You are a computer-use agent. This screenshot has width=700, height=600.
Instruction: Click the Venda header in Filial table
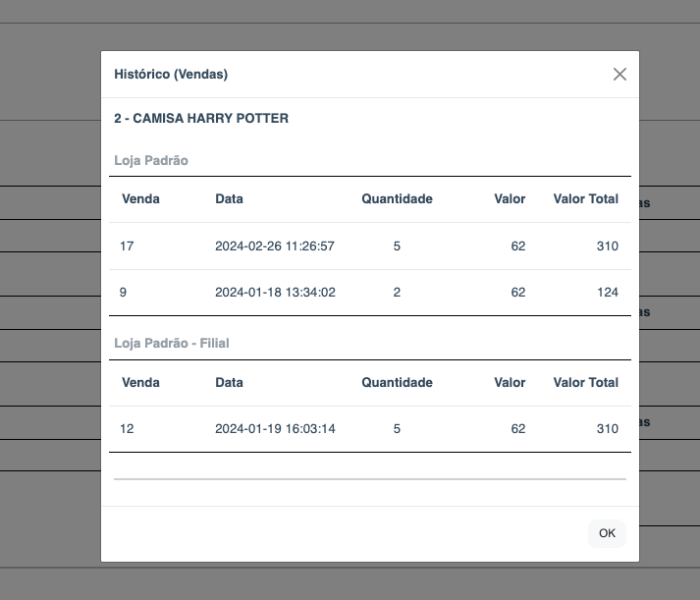(140, 382)
